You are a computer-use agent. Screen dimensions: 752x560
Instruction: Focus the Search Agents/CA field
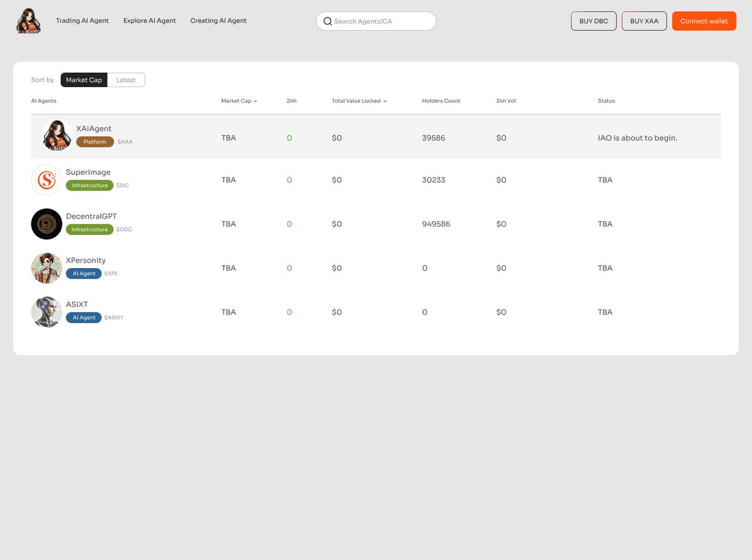coord(376,21)
